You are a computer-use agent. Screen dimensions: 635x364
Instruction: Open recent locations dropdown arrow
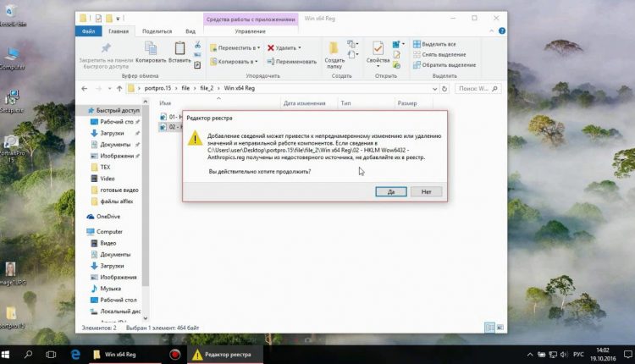click(x=109, y=88)
